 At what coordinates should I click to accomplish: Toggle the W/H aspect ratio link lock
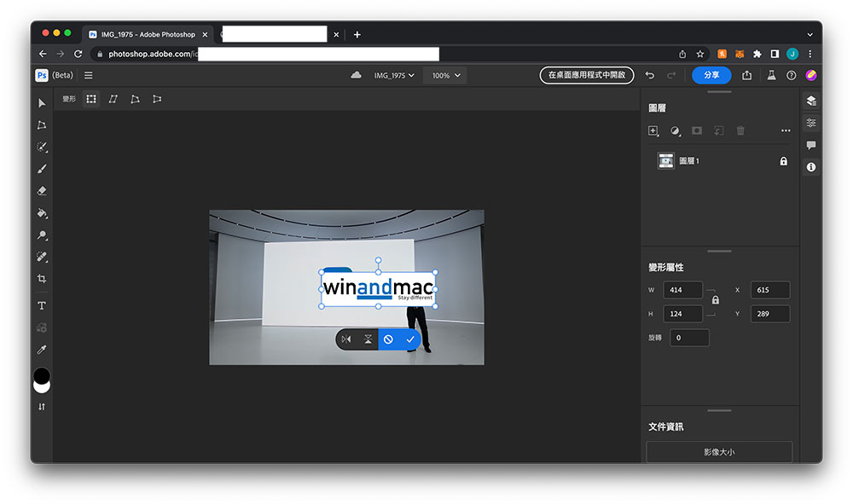pos(715,300)
